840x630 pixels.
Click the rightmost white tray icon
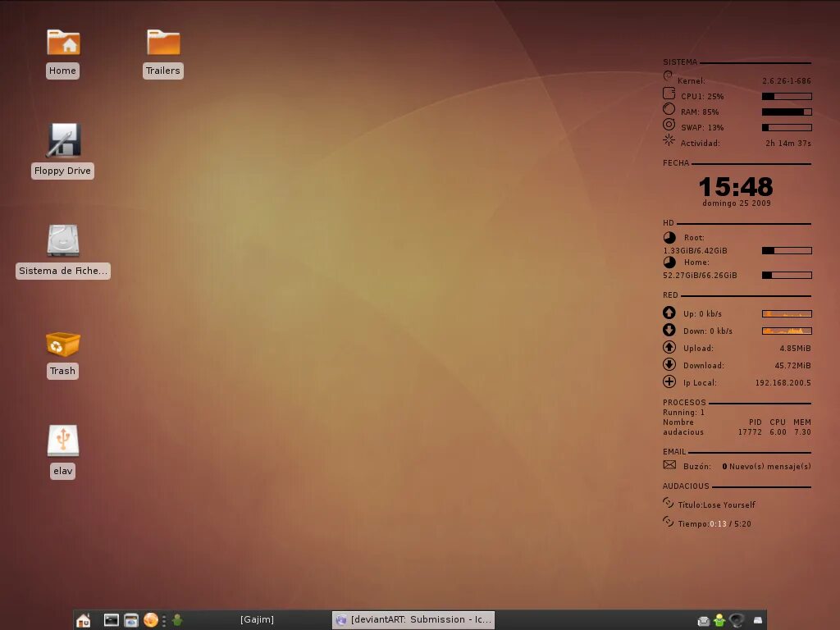(758, 620)
